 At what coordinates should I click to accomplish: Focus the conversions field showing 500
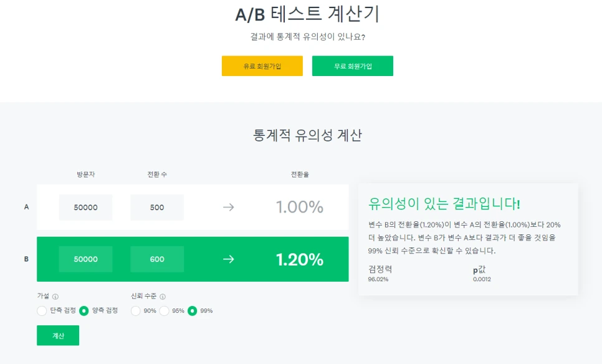pos(157,208)
